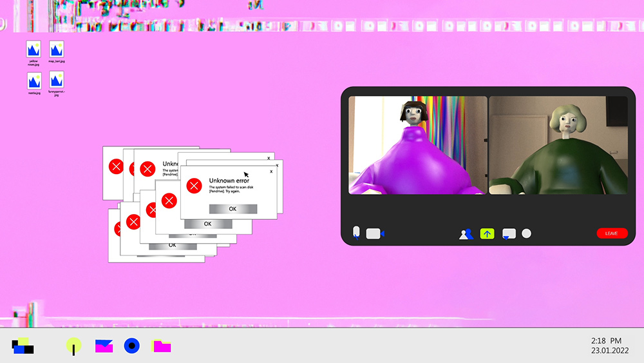This screenshot has height=363, width=644.
Task: Close the front Unknown error dialog
Action: click(271, 172)
